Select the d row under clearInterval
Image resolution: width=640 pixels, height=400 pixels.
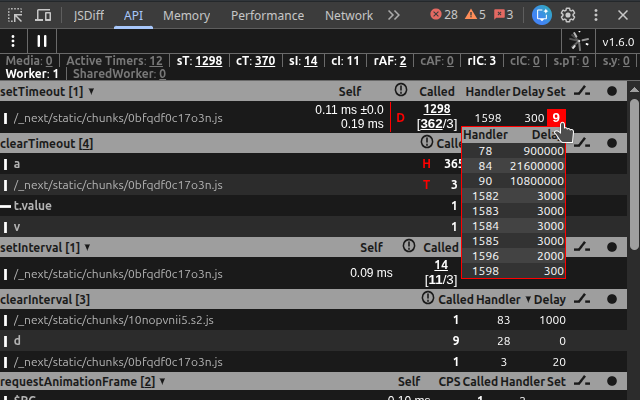313,341
